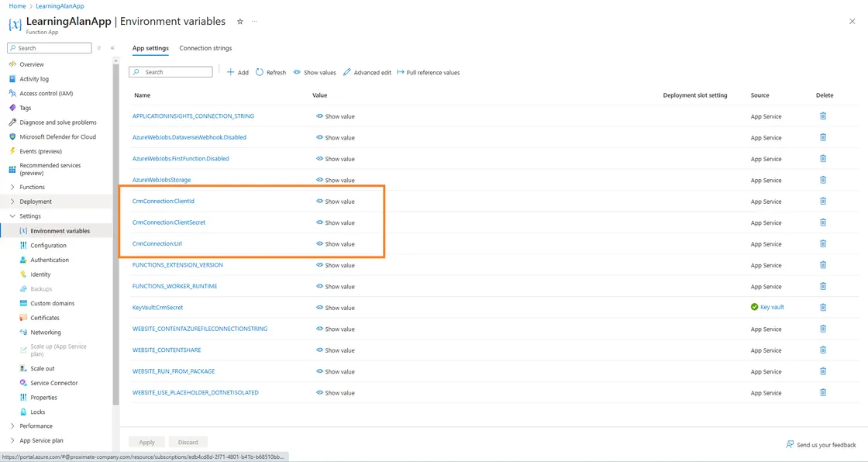Close the Environment variables blade
868x462 pixels.
tap(852, 22)
